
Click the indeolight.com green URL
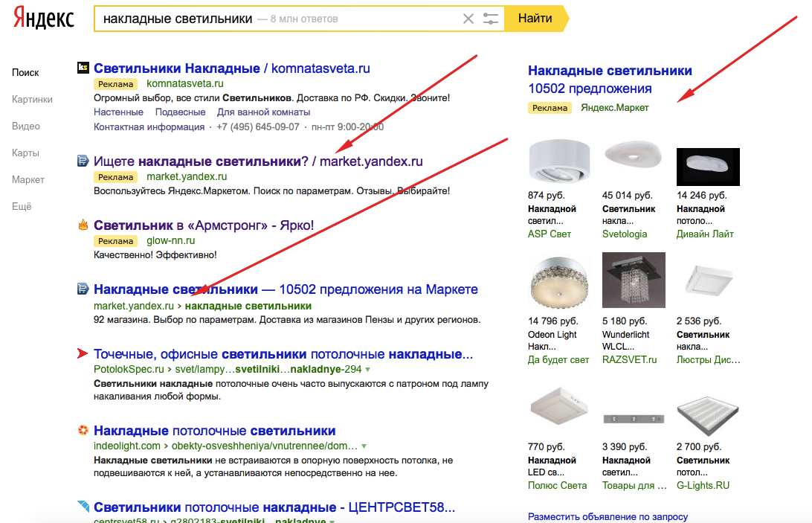[x=127, y=446]
